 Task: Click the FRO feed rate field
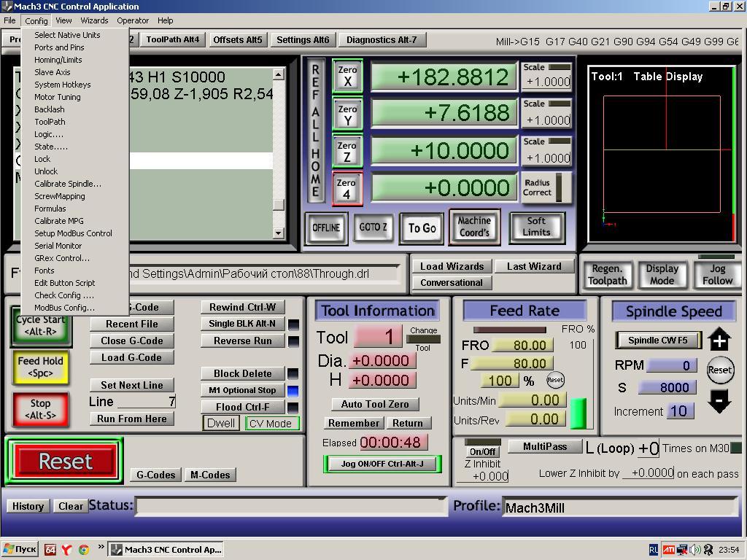coord(522,345)
